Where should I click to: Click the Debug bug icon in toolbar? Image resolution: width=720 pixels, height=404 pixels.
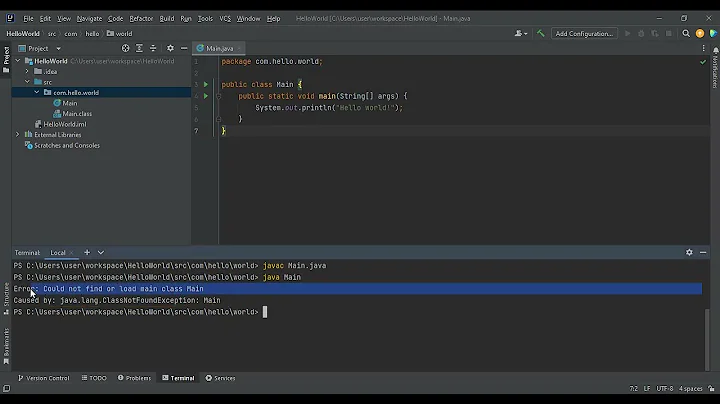click(641, 34)
